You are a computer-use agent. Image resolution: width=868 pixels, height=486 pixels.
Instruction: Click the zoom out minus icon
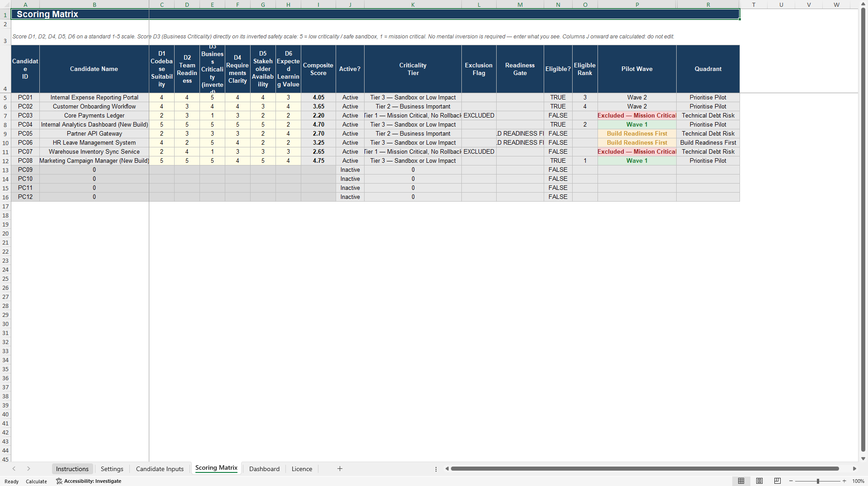point(791,481)
